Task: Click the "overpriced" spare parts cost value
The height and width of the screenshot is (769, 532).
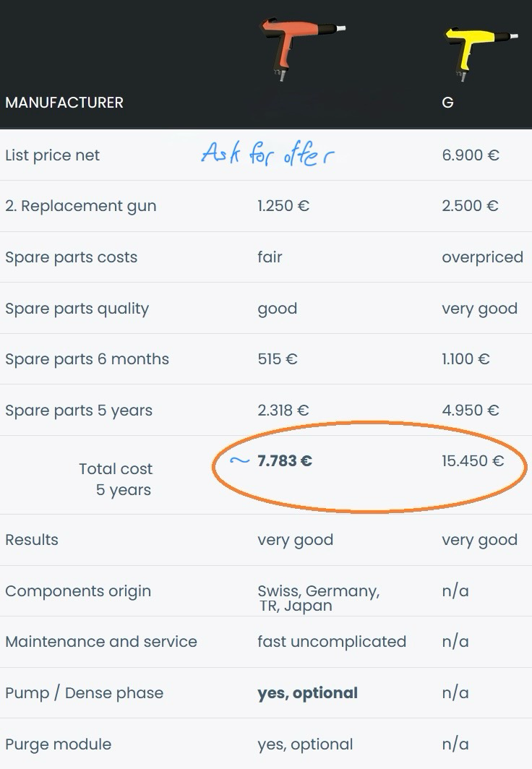Action: coord(482,257)
